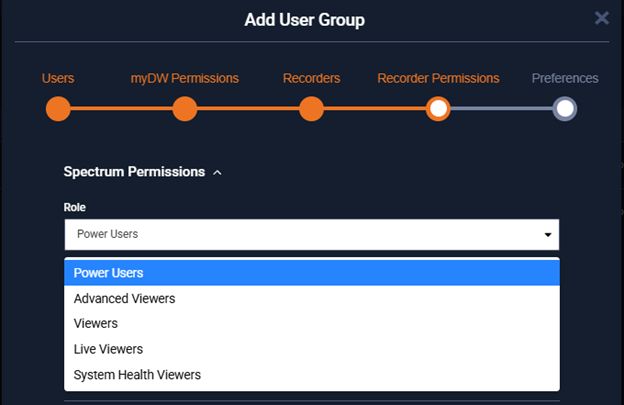624x405 pixels.
Task: Choose Advanced Viewers role option
Action: [124, 298]
